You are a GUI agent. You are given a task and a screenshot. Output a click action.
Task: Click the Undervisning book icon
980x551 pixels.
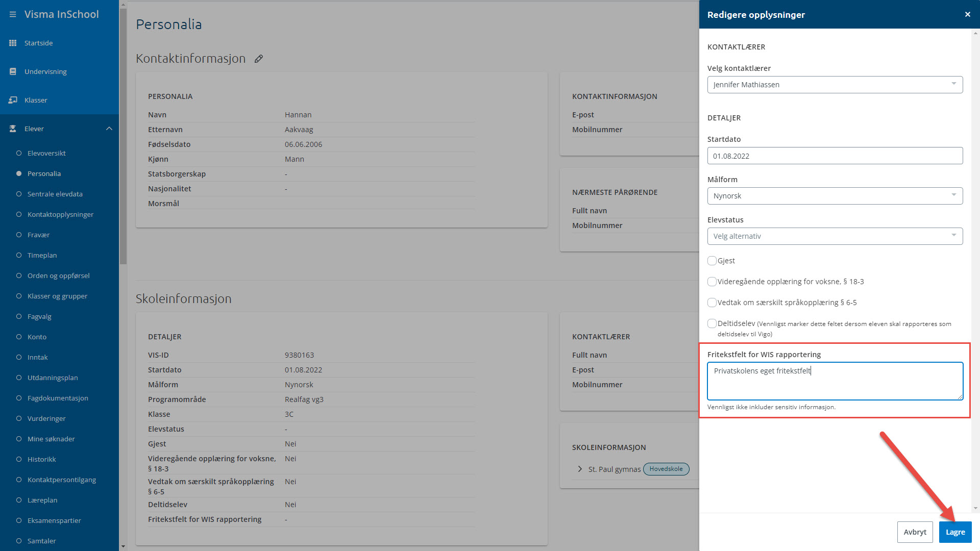13,71
